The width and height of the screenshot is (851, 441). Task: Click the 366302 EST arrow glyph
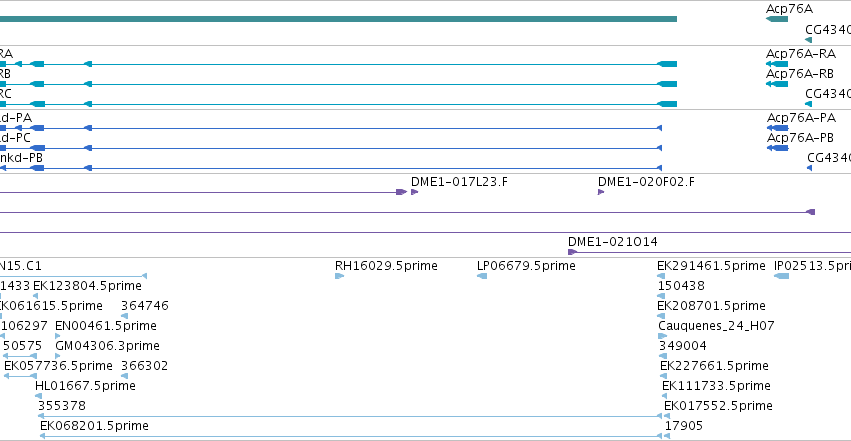click(124, 376)
